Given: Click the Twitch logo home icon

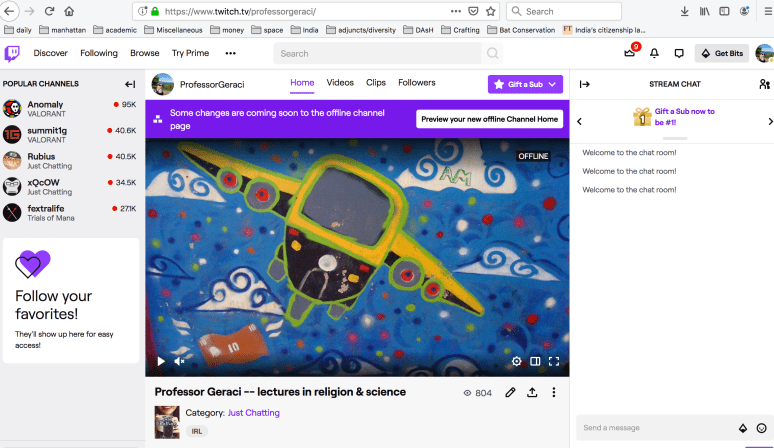Looking at the screenshot, I should (12, 53).
